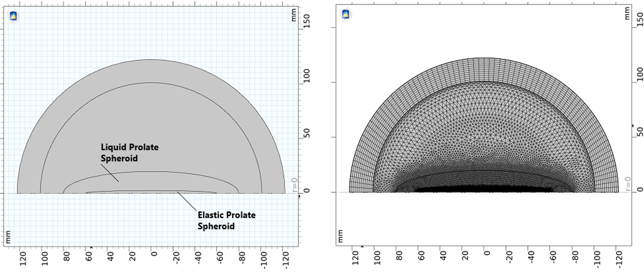
Task: Click x-axis tick "-40" in mesh plot
Action: [x=531, y=257]
